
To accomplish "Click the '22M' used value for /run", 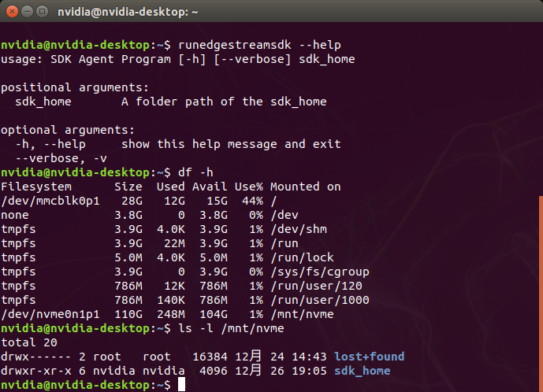I will click(174, 243).
